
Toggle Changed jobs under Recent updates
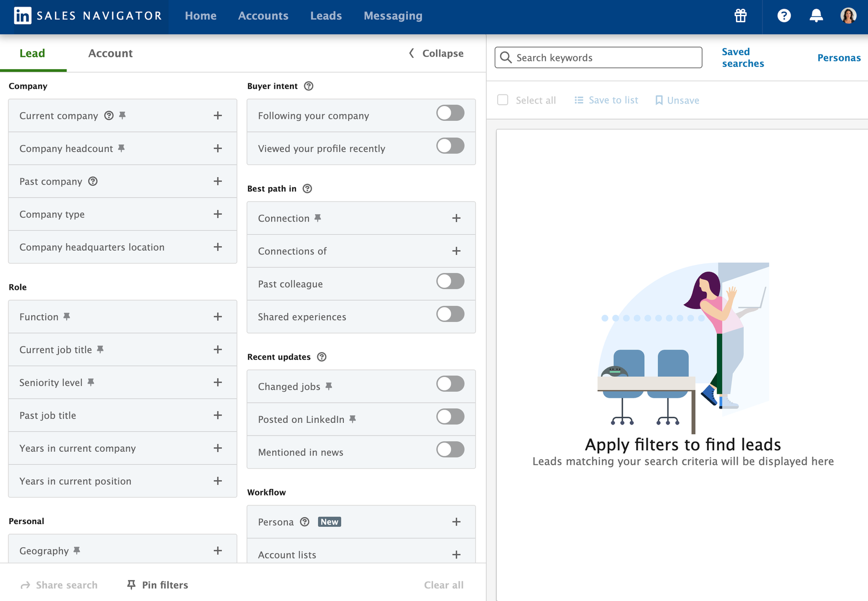pos(450,384)
